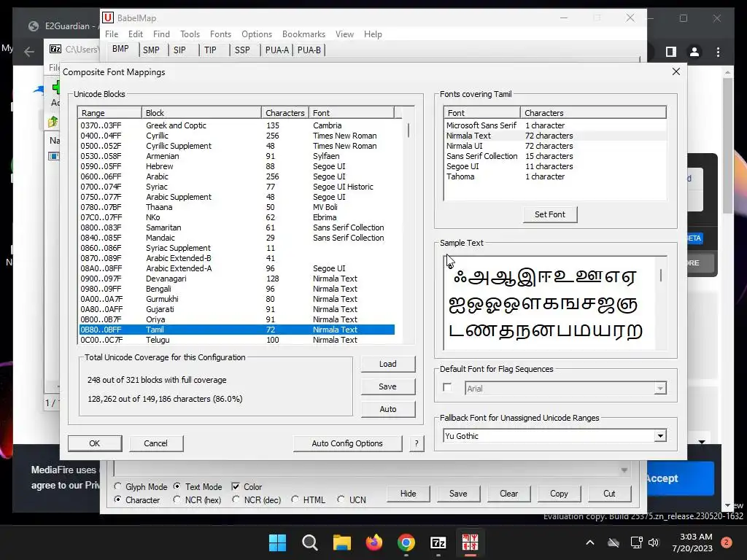Viewport: 747px width, 560px height.
Task: Select NCR (hex) radio button
Action: (x=177, y=499)
